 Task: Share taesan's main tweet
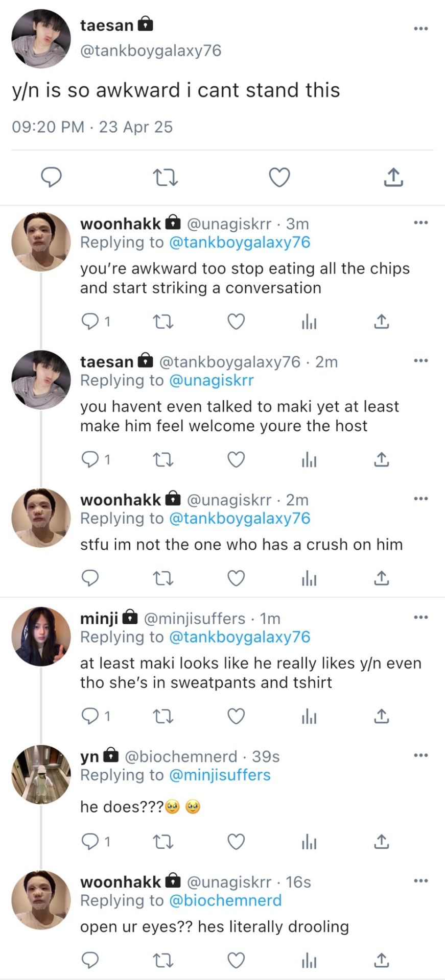point(393,177)
